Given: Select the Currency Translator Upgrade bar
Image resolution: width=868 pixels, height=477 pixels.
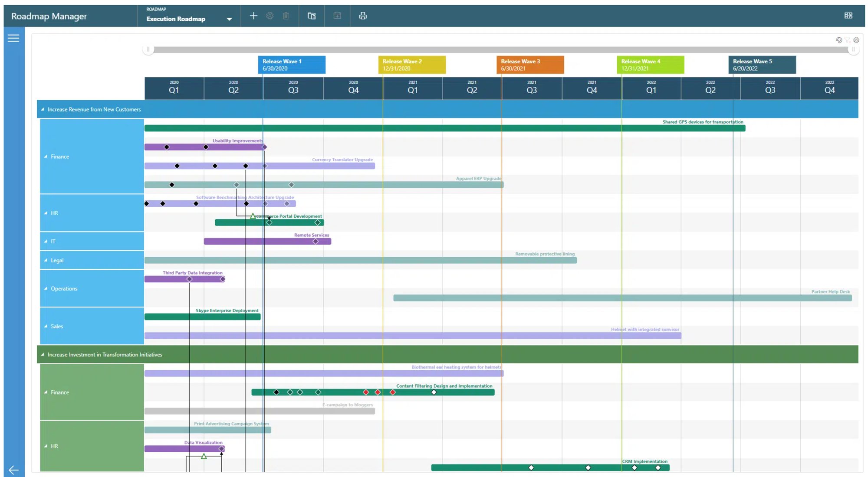Looking at the screenshot, I should coord(260,166).
